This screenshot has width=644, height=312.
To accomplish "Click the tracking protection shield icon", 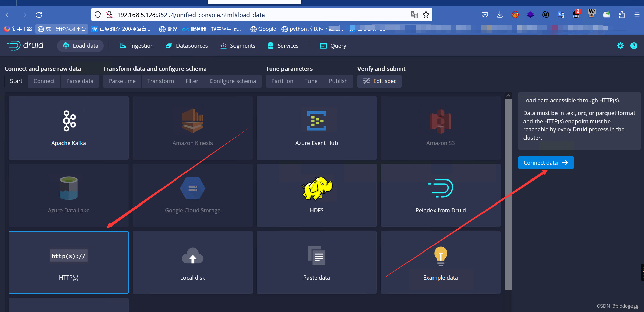I will pos(98,15).
